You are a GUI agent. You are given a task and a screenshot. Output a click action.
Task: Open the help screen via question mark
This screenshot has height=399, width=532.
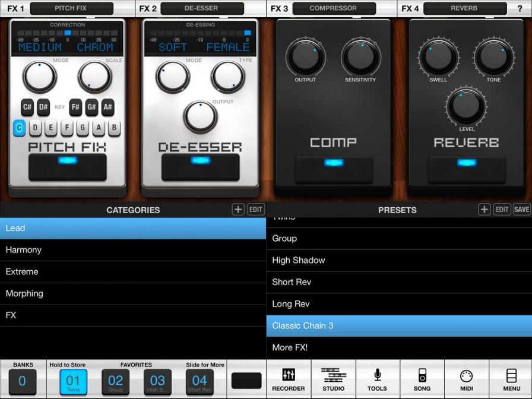[x=521, y=8]
